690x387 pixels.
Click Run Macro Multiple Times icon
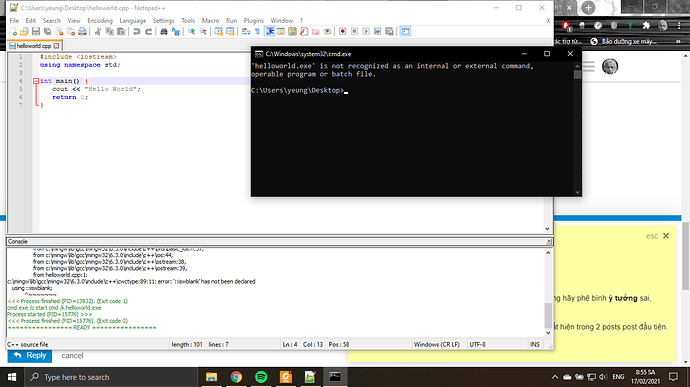(378, 32)
